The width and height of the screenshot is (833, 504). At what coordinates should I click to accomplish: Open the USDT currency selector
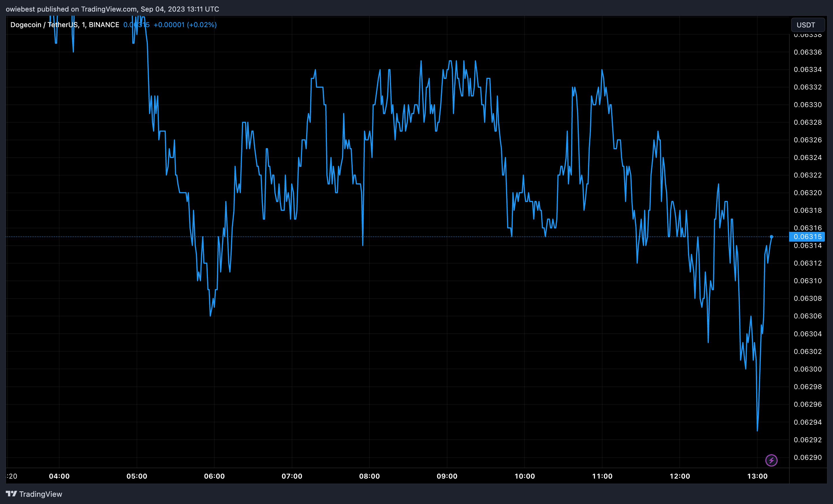coord(808,25)
